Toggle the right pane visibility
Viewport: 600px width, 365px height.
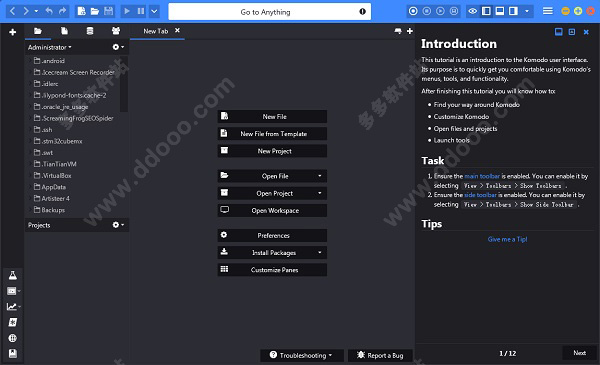[x=513, y=11]
